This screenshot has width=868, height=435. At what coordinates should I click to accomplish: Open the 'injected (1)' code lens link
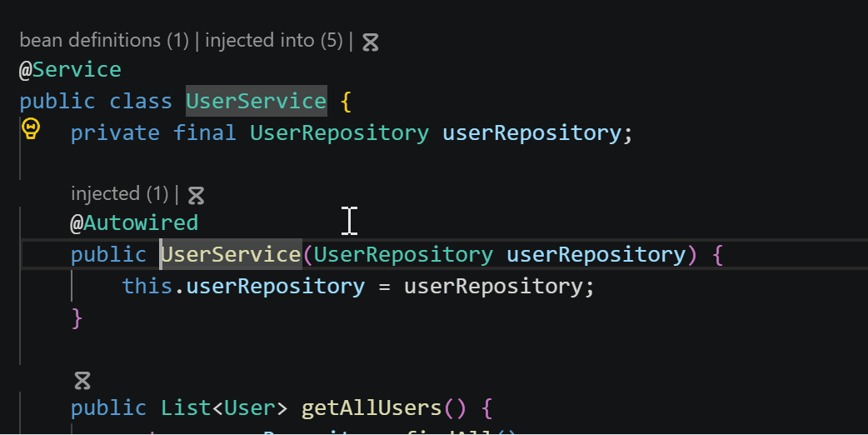(120, 193)
